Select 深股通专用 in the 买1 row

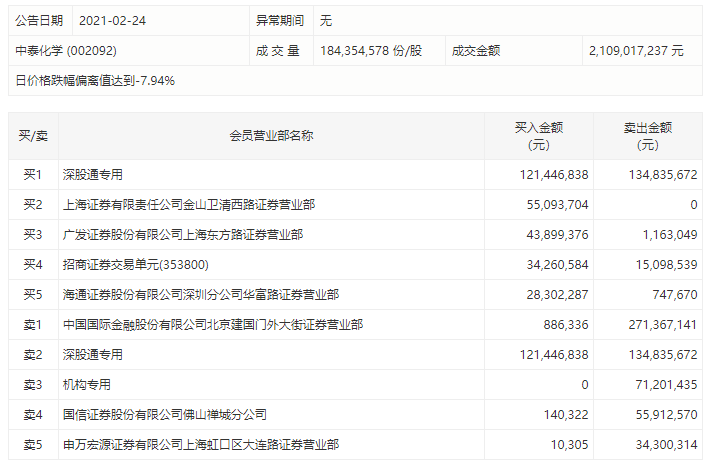[93, 175]
